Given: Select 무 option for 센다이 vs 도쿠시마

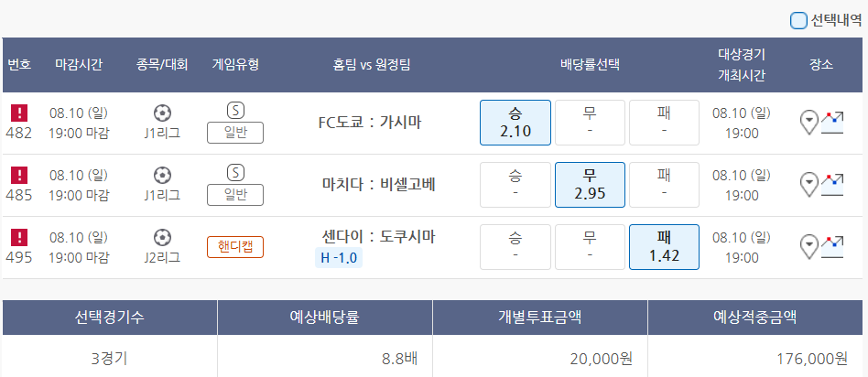Looking at the screenshot, I should (590, 246).
